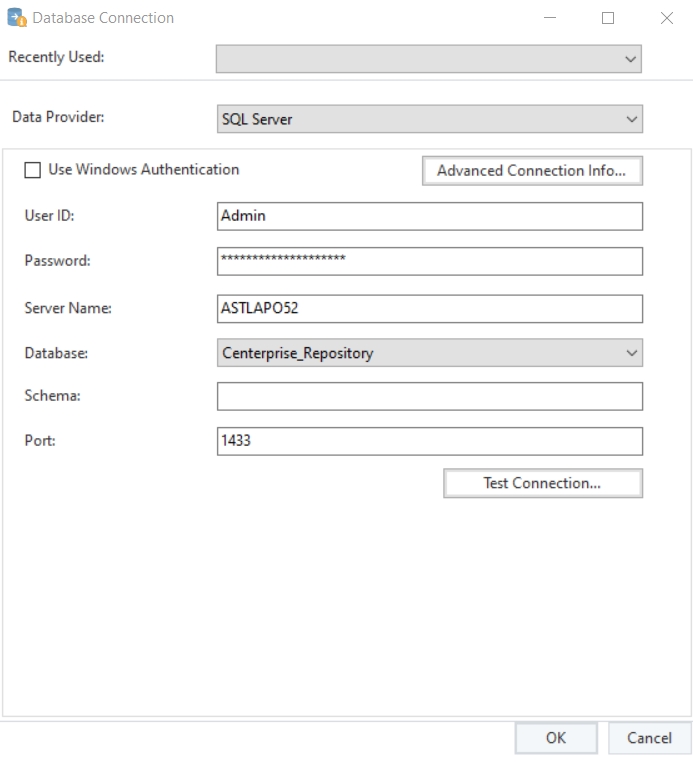Close the Database Connection dialog
693x762 pixels.
[x=667, y=18]
